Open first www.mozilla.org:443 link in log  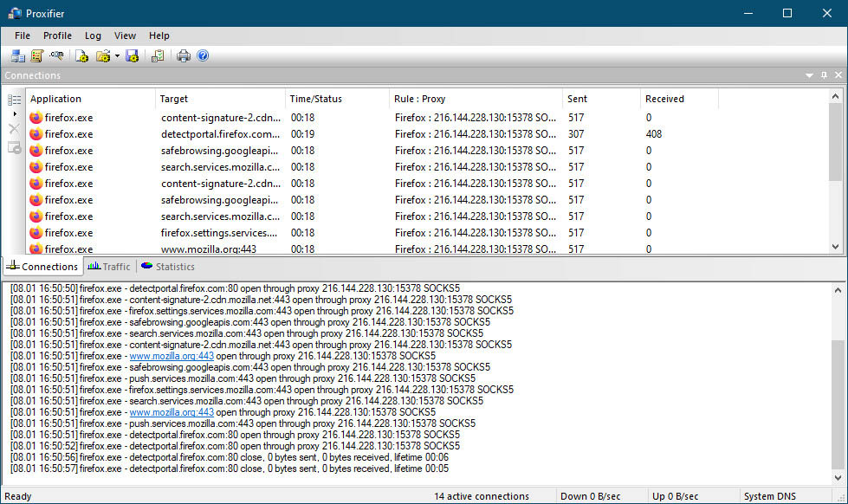point(172,356)
